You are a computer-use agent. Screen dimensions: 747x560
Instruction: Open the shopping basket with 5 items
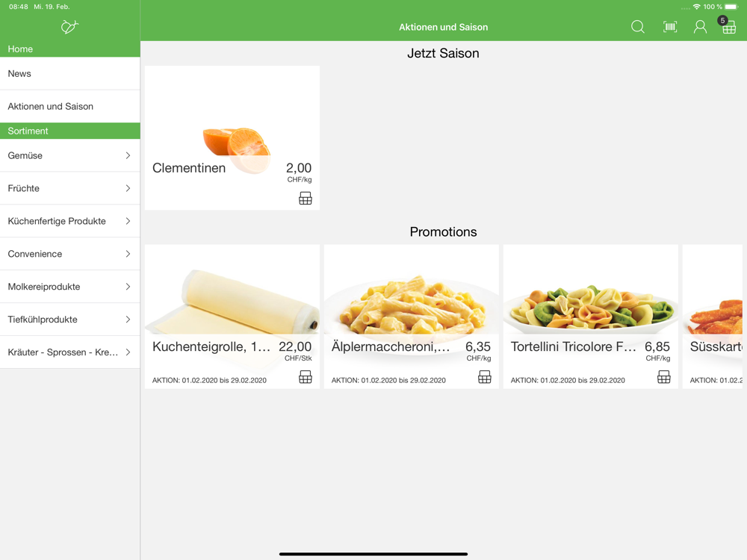tap(728, 25)
